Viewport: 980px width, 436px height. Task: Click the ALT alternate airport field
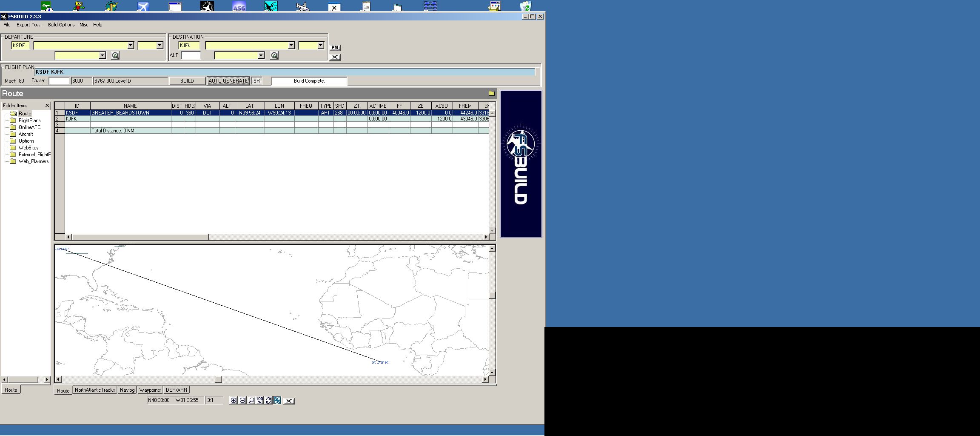(x=191, y=55)
